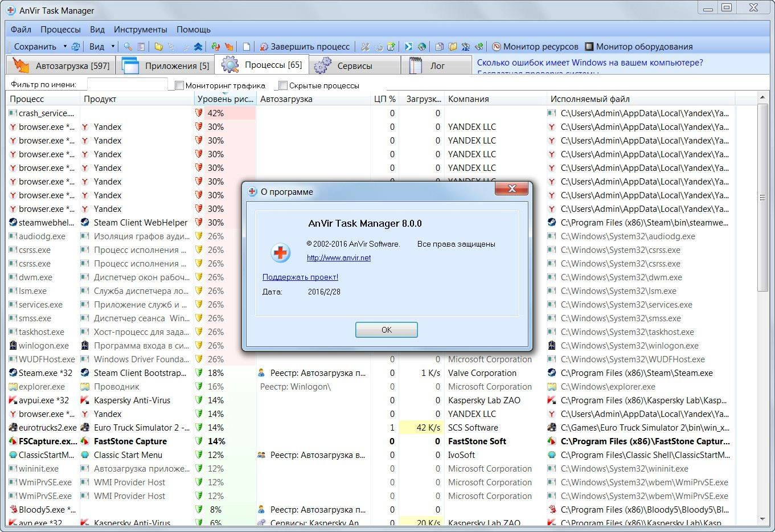Click the blue command prompt arrow icon

pos(409,47)
